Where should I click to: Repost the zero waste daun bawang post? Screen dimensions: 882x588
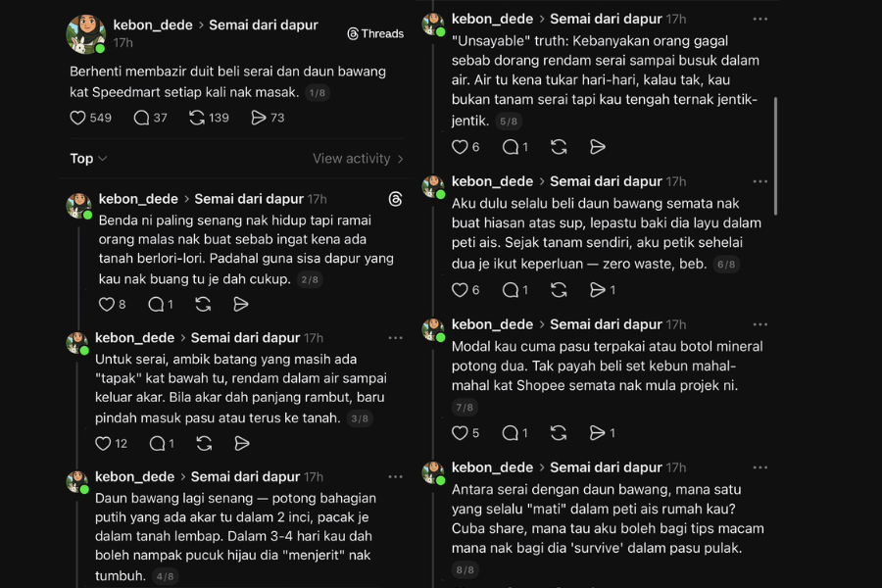tap(558, 289)
